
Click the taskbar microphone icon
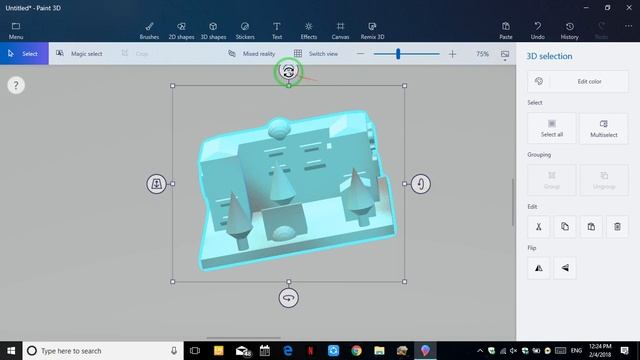click(x=174, y=351)
